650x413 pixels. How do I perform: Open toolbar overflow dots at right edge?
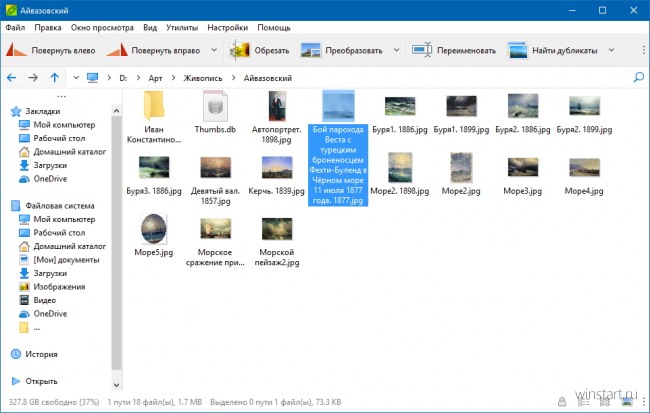[x=644, y=50]
